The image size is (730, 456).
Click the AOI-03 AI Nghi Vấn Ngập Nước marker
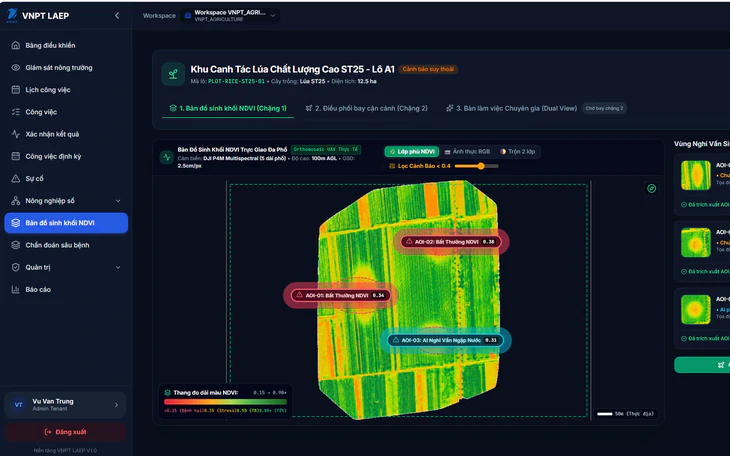point(445,340)
